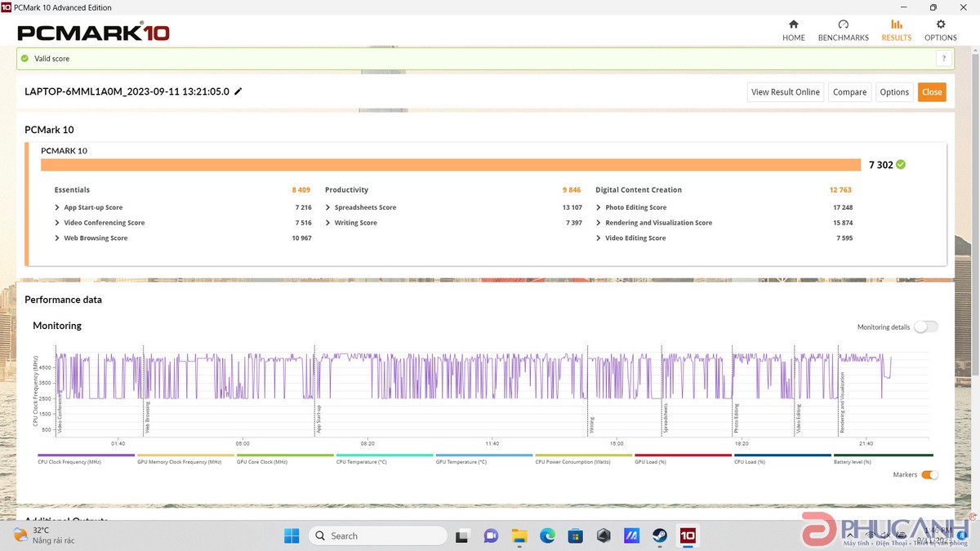Click the Compare button
This screenshot has height=551, width=980.
849,92
